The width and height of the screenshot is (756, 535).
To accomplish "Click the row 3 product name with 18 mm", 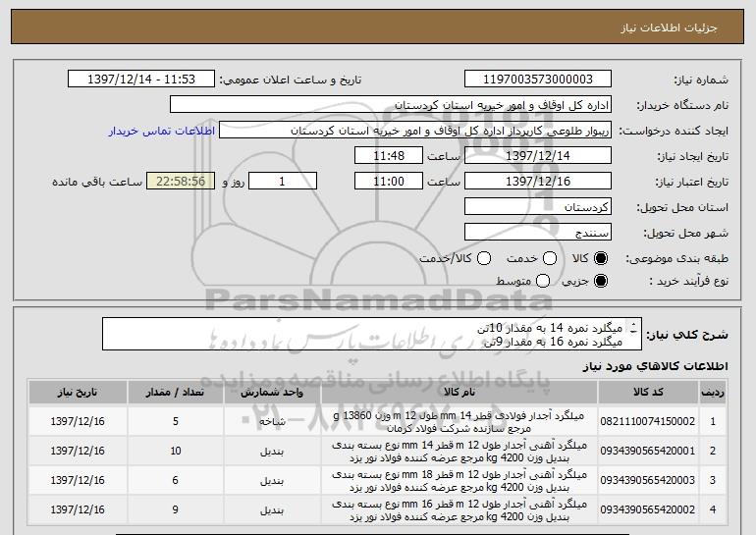I will click(459, 481).
